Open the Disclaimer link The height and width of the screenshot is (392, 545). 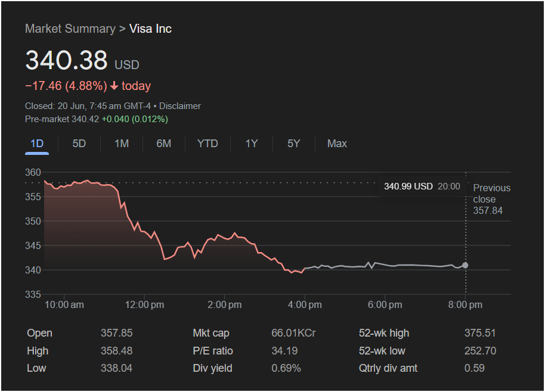pyautogui.click(x=179, y=106)
